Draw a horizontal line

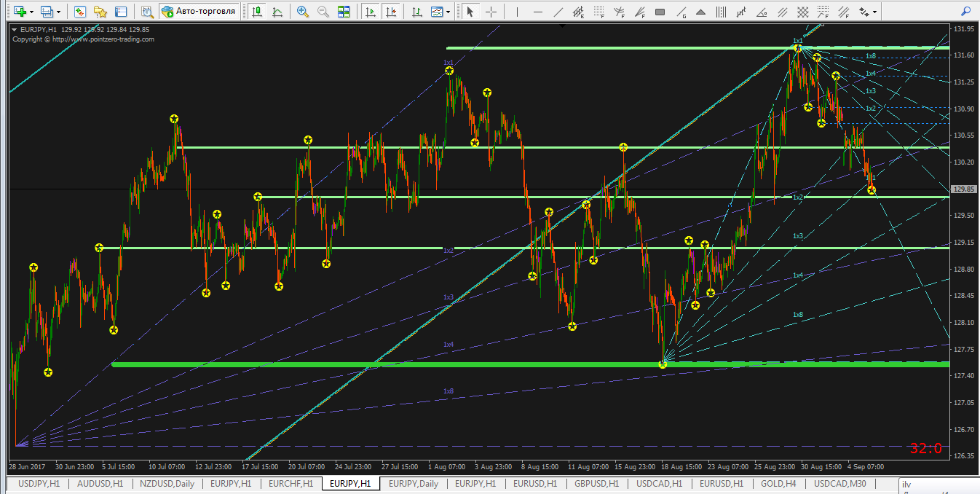point(538,12)
